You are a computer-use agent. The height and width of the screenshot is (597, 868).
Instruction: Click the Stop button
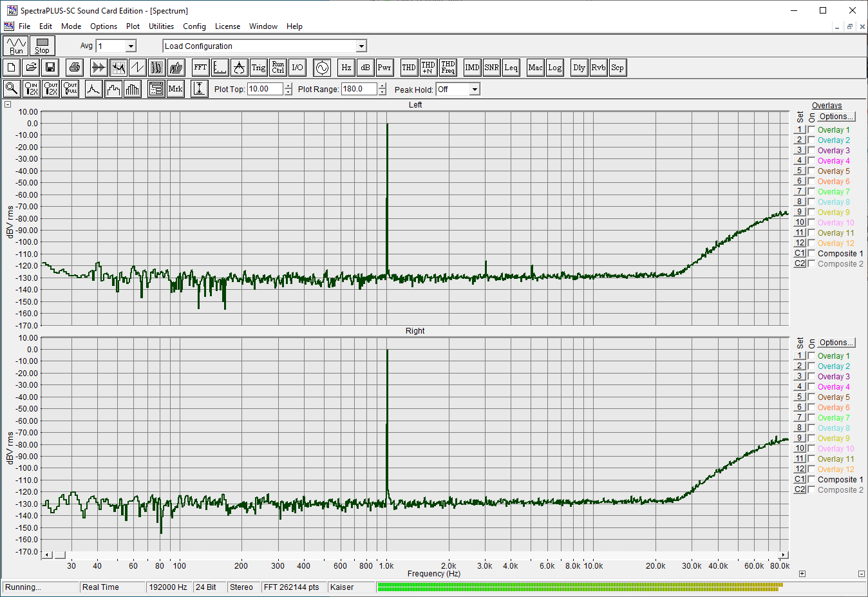pos(42,46)
